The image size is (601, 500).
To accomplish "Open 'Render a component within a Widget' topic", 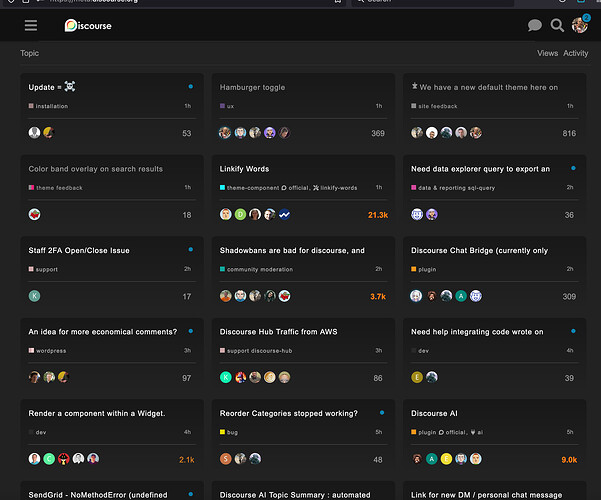I will pos(97,414).
